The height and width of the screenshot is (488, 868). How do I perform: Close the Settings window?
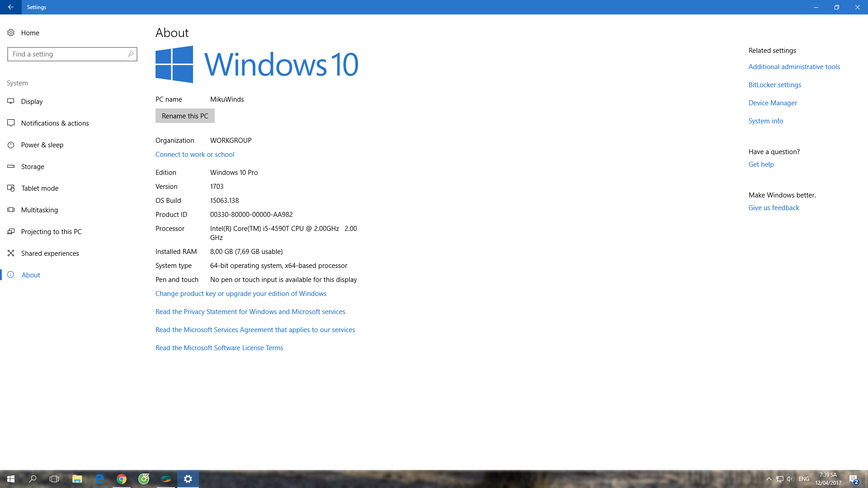[x=858, y=7]
